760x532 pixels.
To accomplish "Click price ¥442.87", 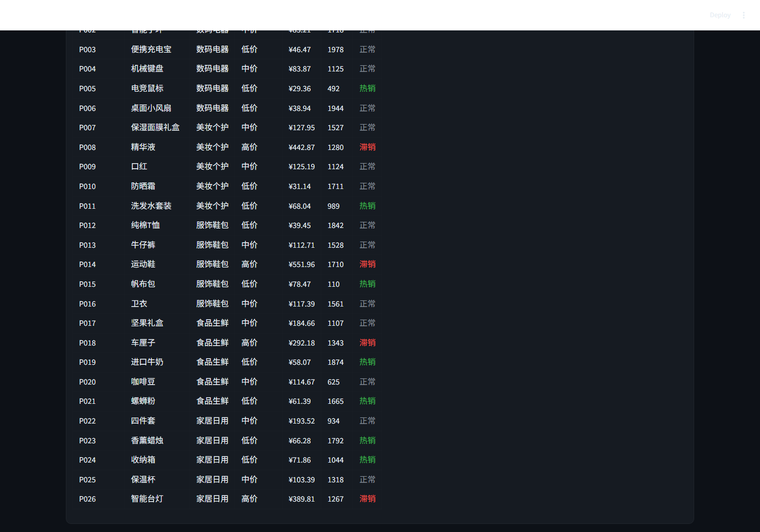I will tap(301, 147).
